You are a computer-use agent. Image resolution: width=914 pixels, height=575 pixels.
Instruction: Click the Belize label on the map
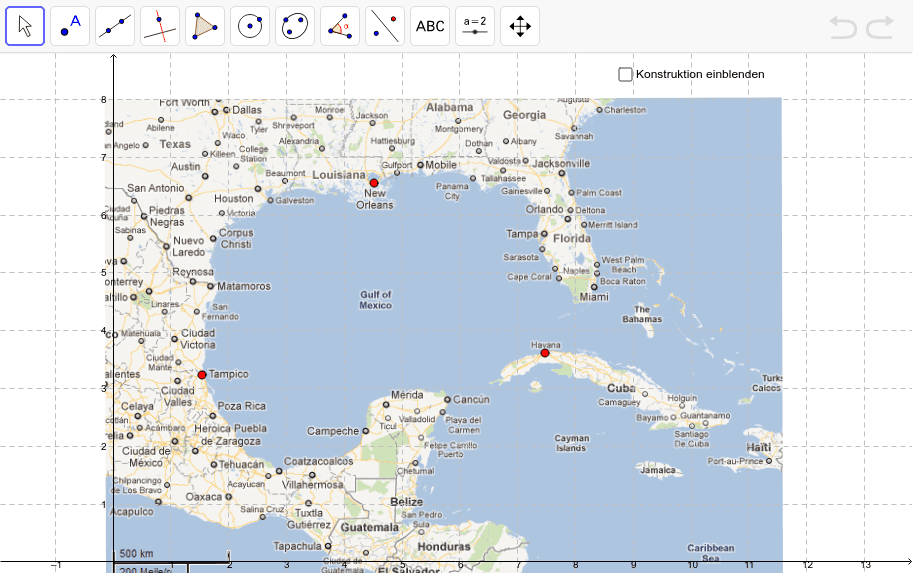pos(407,502)
